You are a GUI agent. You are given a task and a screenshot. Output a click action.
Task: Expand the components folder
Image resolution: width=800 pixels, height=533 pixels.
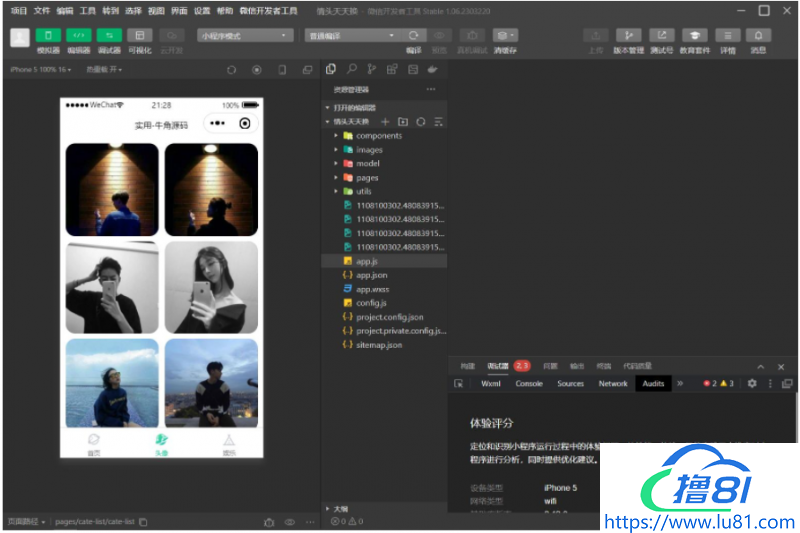coord(379,135)
